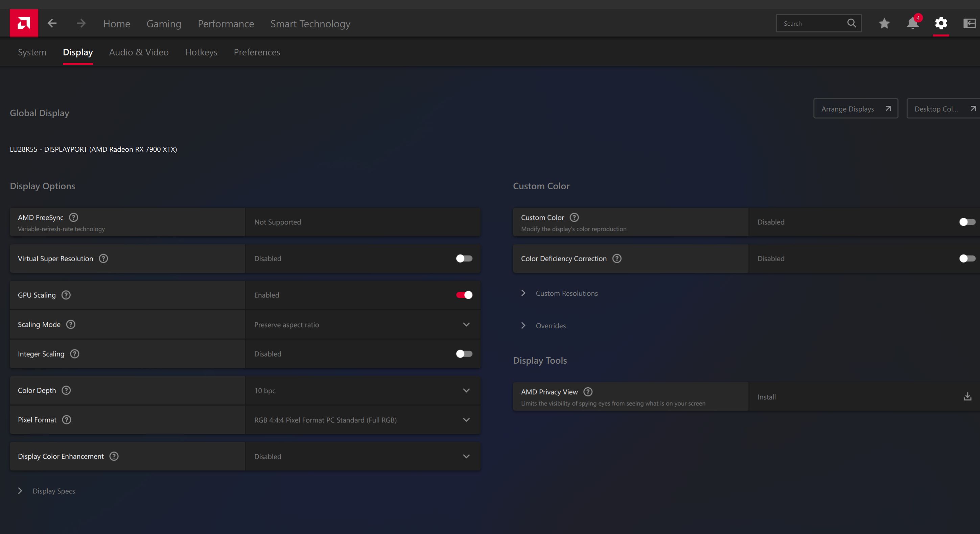
Task: Show help for Integer Scaling
Action: (x=74, y=354)
